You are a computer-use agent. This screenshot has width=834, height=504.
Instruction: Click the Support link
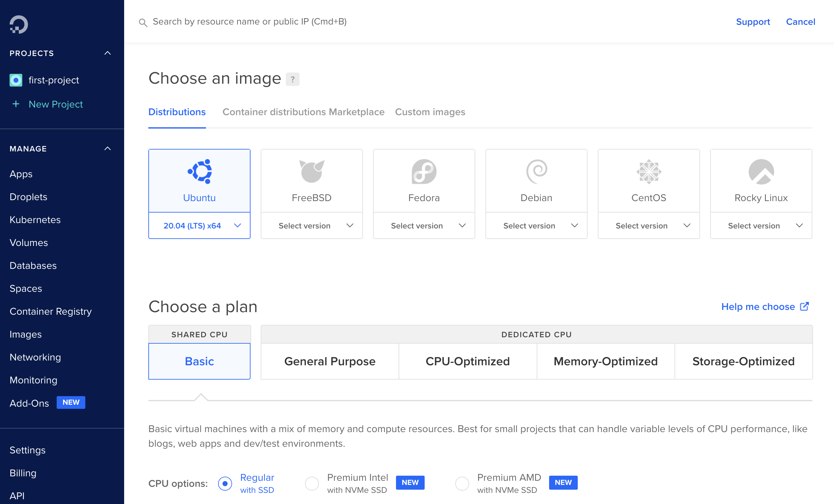pos(753,22)
